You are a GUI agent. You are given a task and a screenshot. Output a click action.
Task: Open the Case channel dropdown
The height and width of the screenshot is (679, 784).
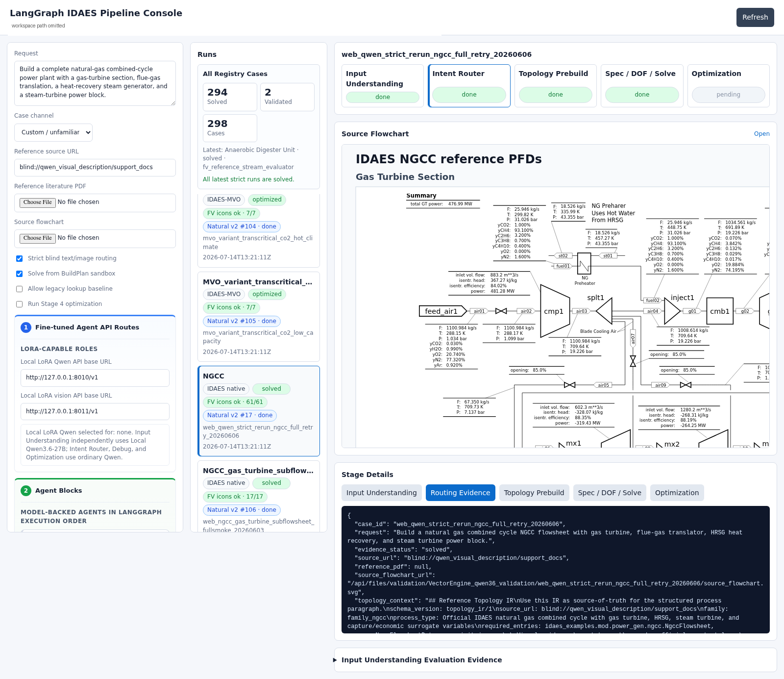coord(53,132)
